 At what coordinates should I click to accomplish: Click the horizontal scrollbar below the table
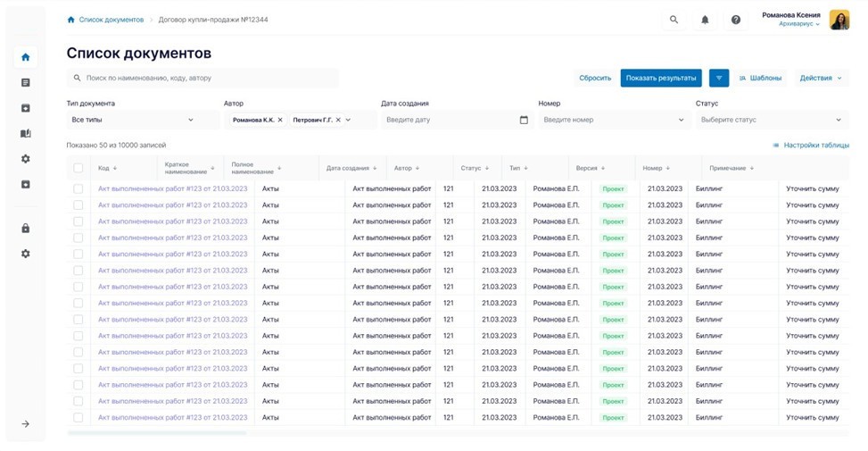coord(156,433)
